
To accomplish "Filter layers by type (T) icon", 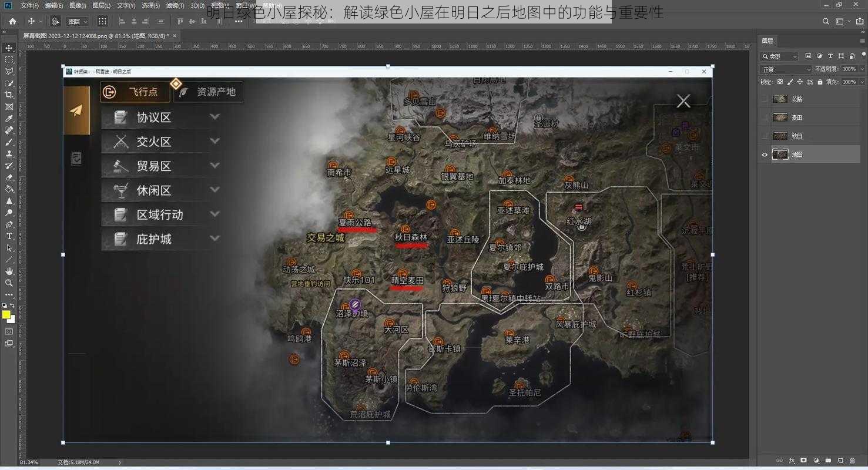I will click(830, 56).
